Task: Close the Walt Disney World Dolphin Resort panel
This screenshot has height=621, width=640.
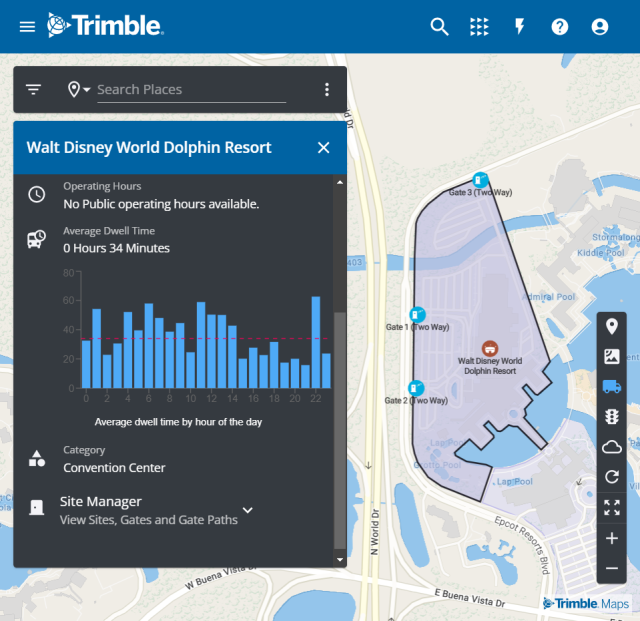Action: (323, 147)
